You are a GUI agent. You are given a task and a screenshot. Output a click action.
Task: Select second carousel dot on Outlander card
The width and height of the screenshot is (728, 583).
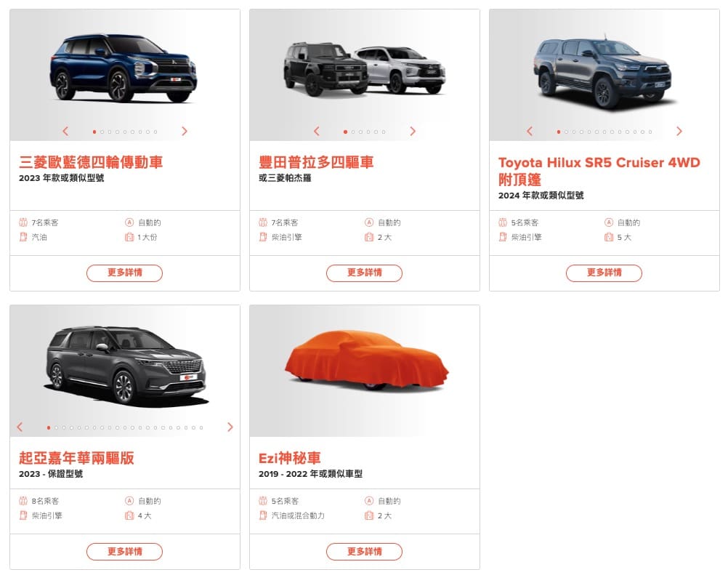click(x=102, y=132)
